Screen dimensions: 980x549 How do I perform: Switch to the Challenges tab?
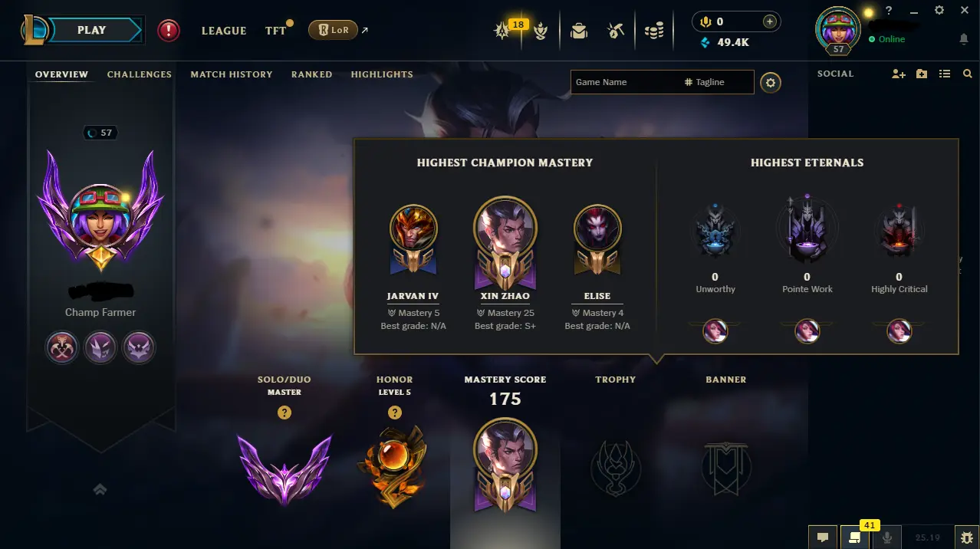point(140,74)
